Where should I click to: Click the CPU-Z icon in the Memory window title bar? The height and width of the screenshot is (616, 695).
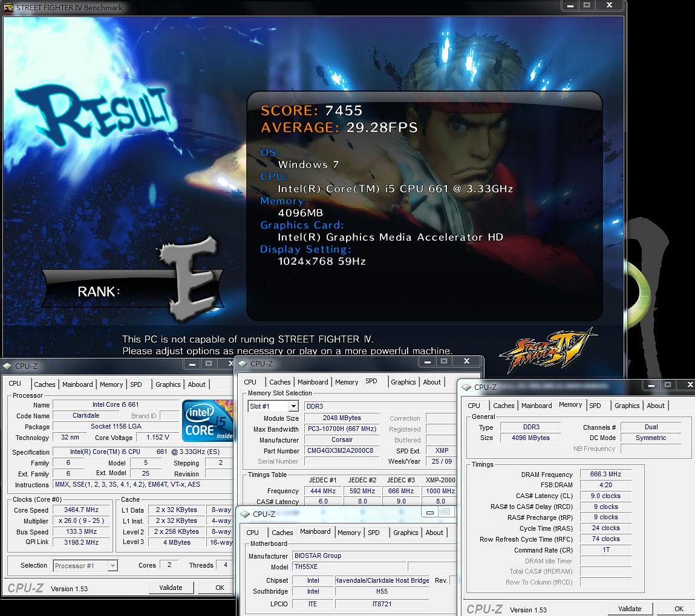pyautogui.click(x=466, y=387)
